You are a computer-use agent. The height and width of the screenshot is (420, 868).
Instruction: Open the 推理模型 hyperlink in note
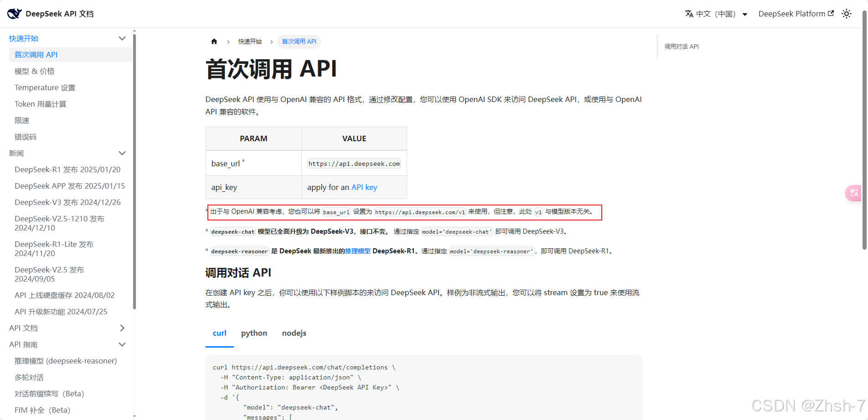pos(358,251)
